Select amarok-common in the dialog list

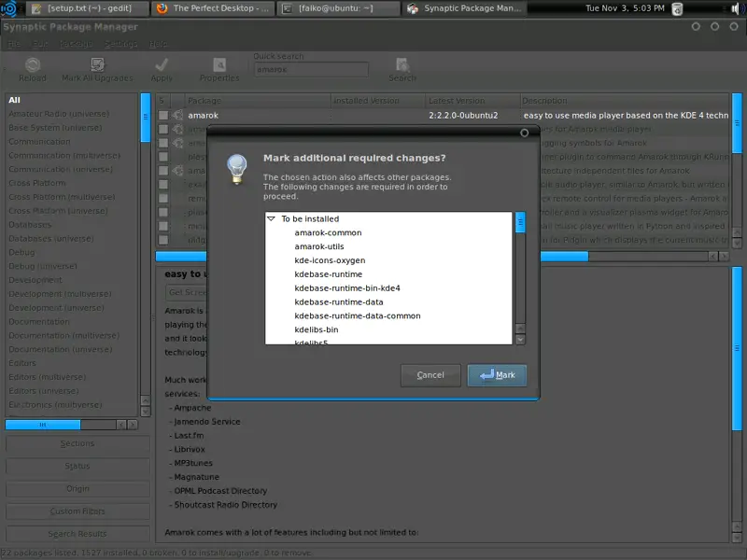(328, 232)
